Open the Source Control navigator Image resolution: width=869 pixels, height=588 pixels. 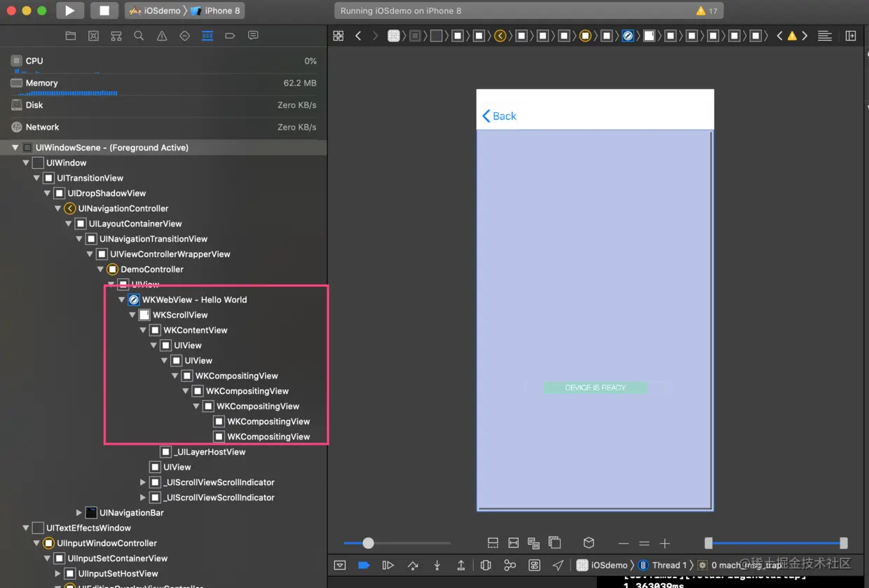coord(93,36)
